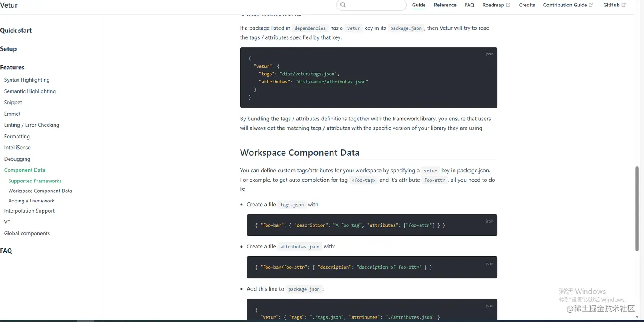The image size is (644, 322).
Task: Open the Roadmap link
Action: (493, 5)
